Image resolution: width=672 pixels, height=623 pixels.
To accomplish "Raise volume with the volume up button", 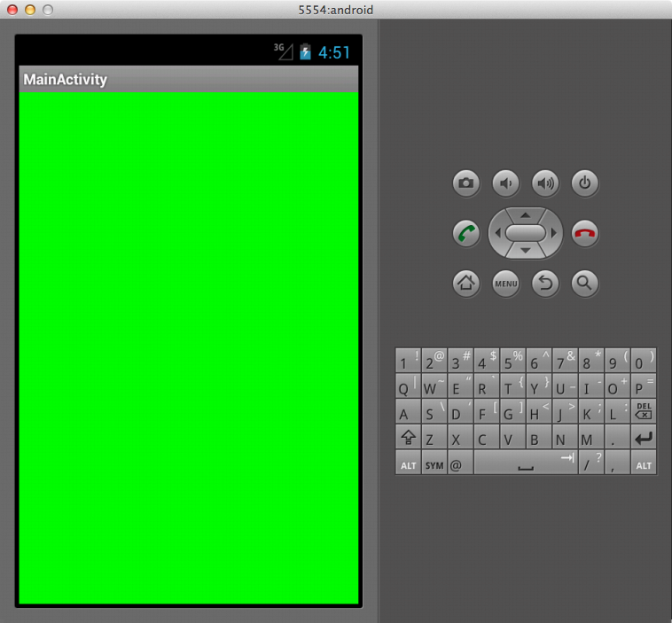I will click(x=545, y=183).
